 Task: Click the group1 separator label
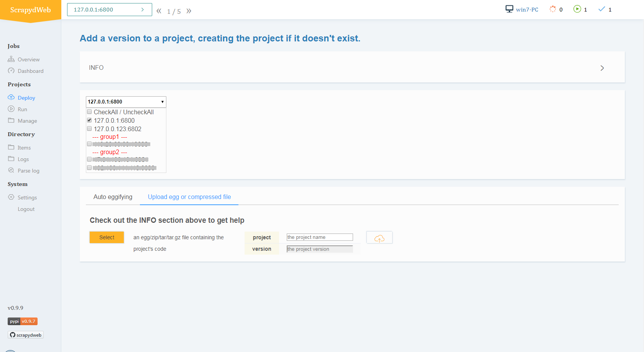coord(110,137)
